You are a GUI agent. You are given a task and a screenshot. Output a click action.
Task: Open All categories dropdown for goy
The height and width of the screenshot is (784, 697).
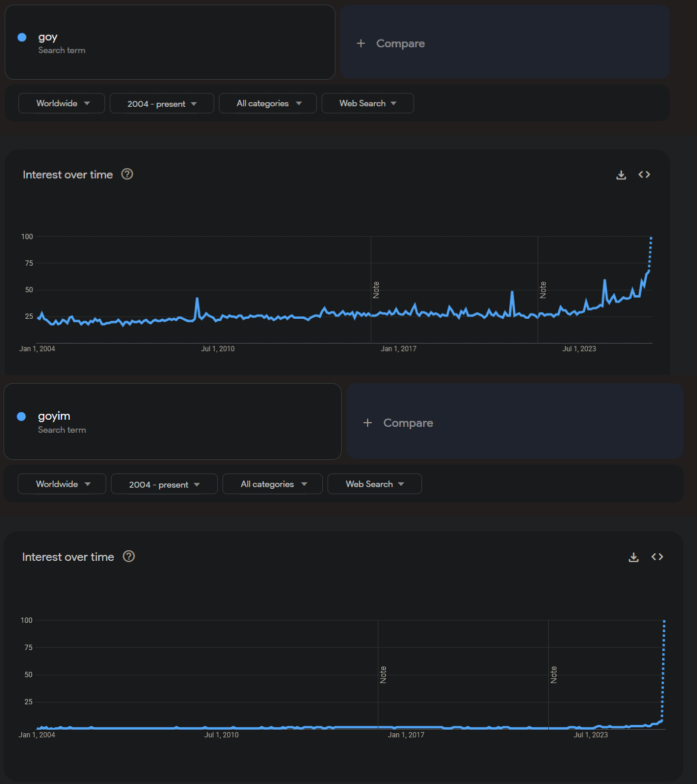268,103
